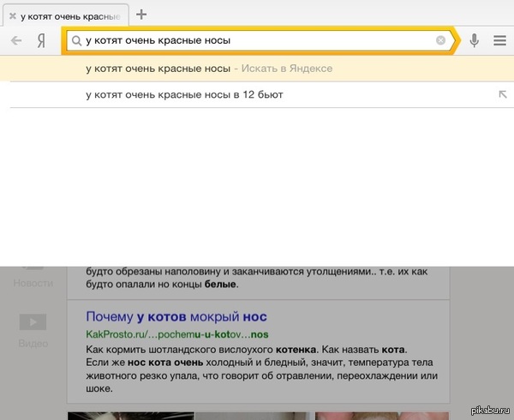
Task: Focus the address bar text field
Action: coord(257,40)
